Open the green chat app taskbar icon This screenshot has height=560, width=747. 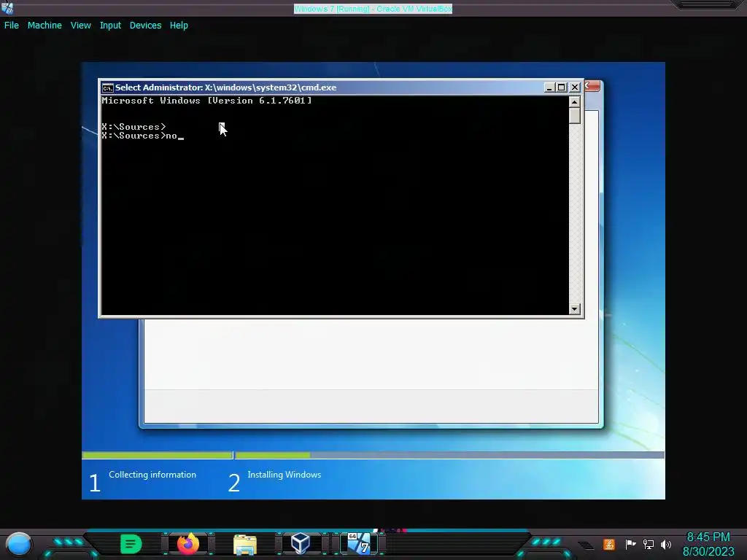coord(131,544)
